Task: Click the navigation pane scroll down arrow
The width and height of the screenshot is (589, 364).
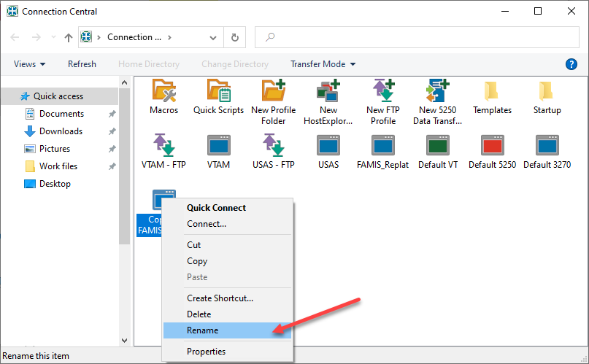Action: click(x=124, y=341)
